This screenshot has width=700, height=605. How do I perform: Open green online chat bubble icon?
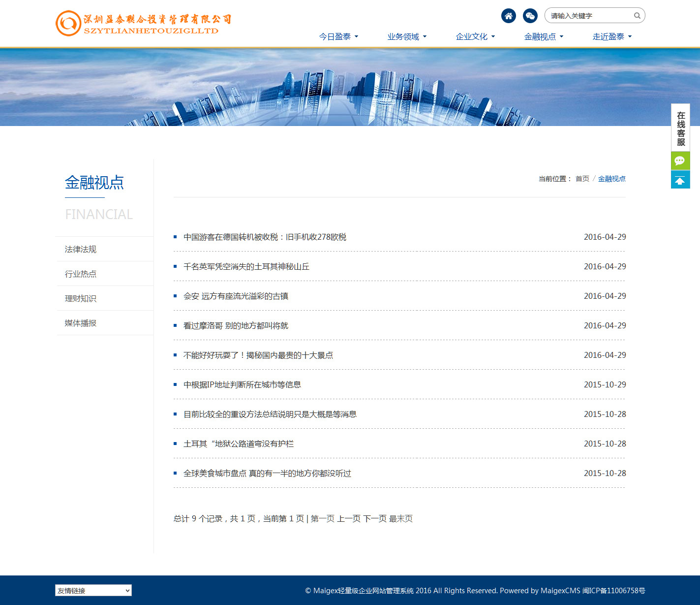680,160
